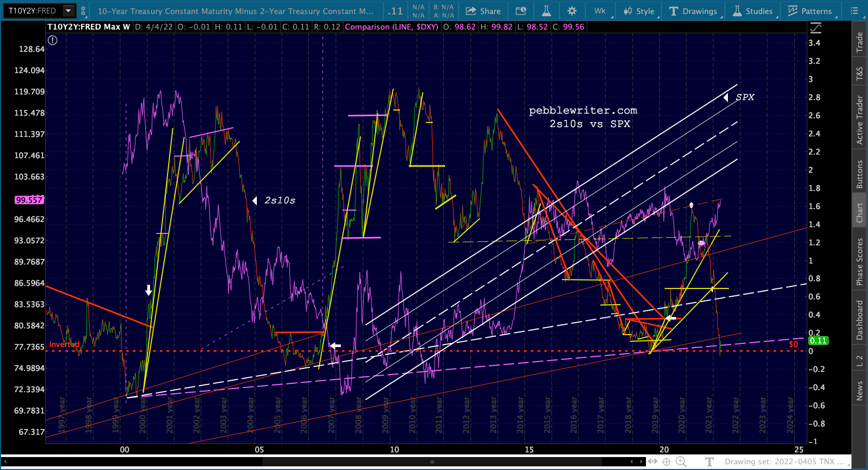868x470 pixels.
Task: Open the Share menu
Action: [483, 11]
